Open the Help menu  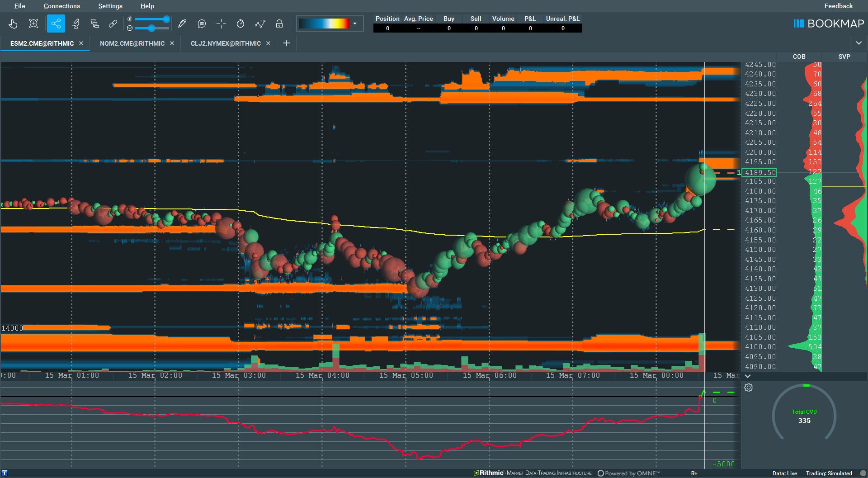point(147,6)
